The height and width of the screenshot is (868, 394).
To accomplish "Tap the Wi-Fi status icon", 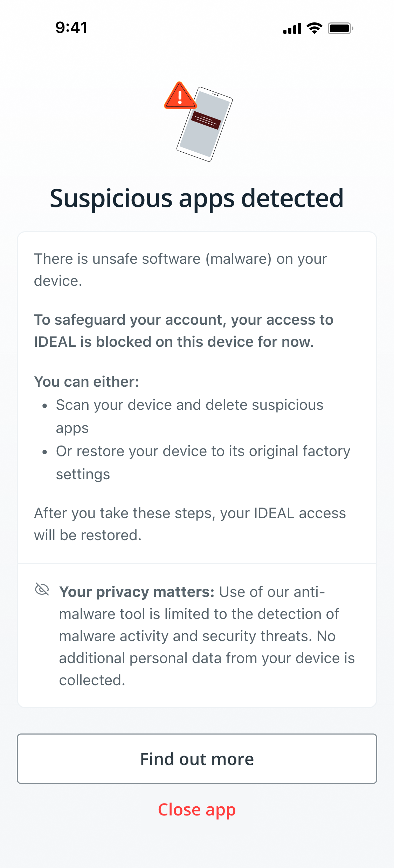I will tap(314, 28).
